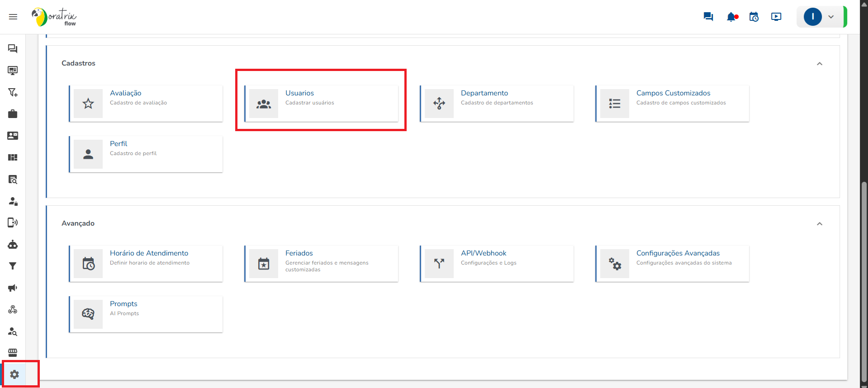Click the calendar clock icon in the header

[x=754, y=17]
